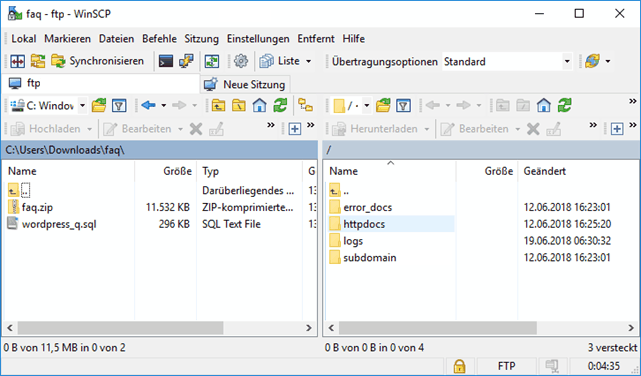Go back in the local panel
641x376 pixels.
(148, 105)
